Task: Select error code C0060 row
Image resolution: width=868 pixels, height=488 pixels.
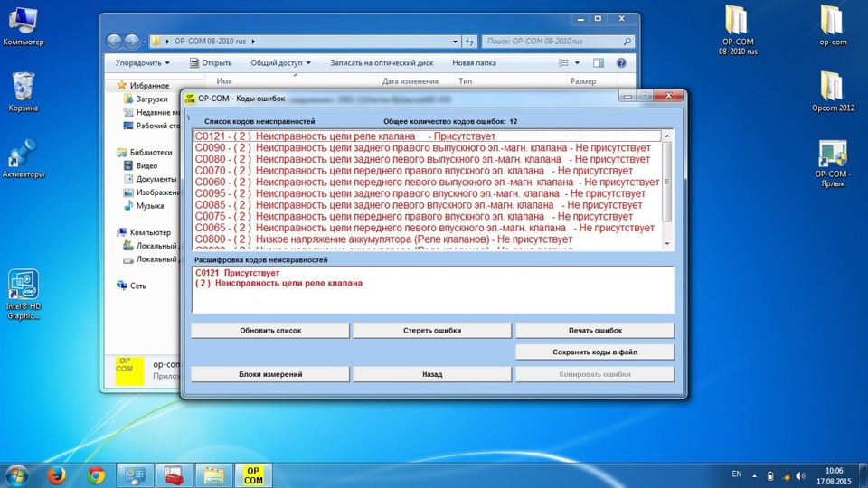Action: pos(427,182)
